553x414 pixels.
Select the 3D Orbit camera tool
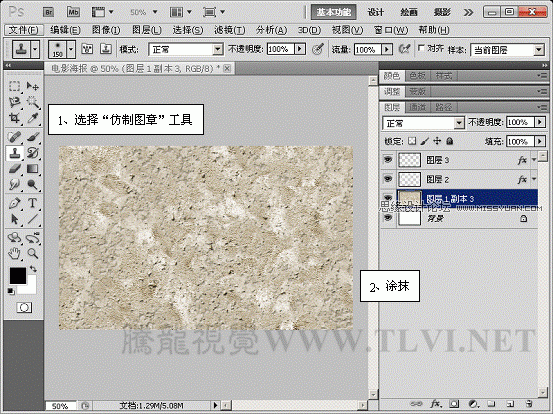tap(32, 237)
